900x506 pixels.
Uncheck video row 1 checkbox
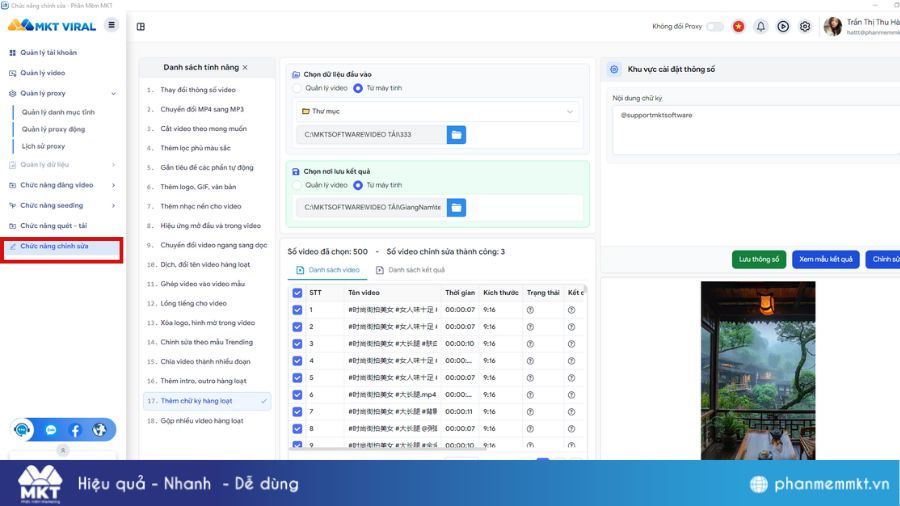(297, 310)
